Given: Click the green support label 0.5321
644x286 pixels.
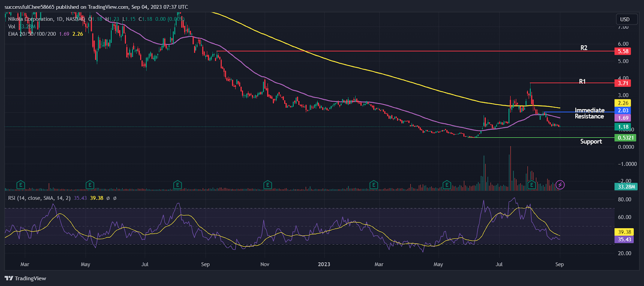Looking at the screenshot, I should tap(626, 138).
